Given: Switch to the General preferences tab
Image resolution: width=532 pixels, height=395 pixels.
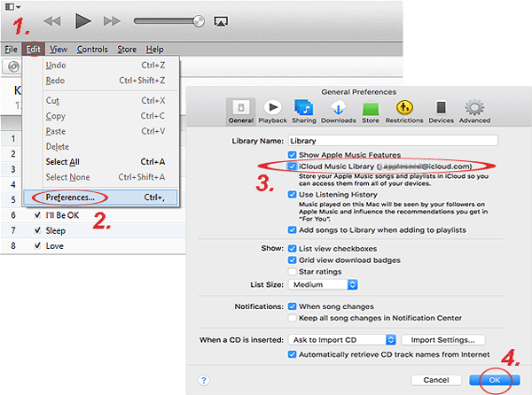Looking at the screenshot, I should pyautogui.click(x=241, y=112).
